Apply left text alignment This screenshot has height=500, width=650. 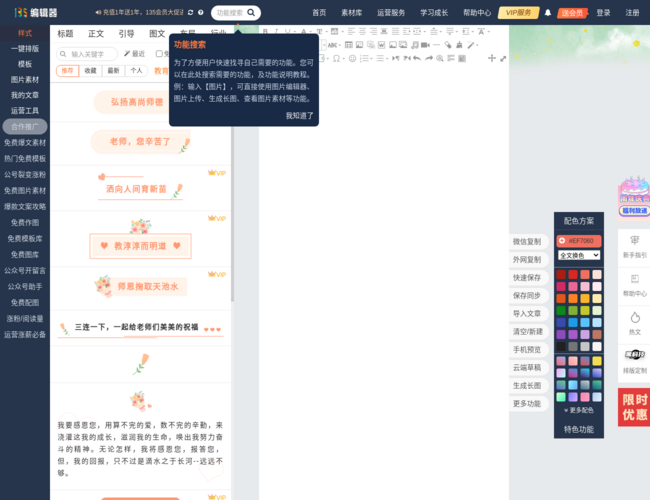tap(351, 32)
